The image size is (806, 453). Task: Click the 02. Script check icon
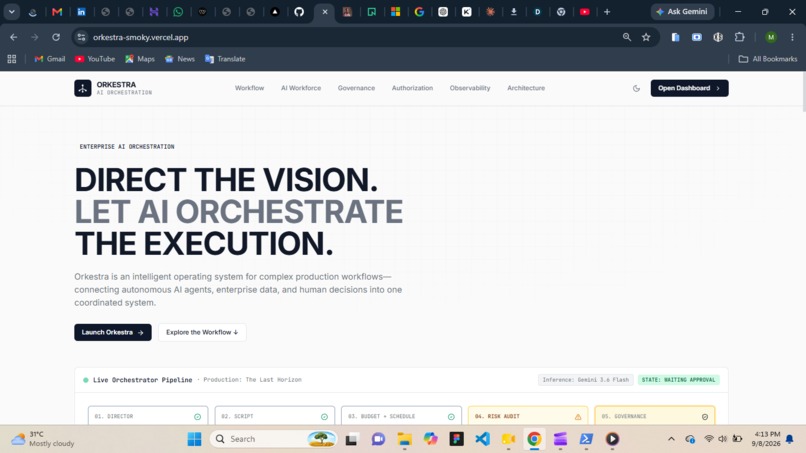[x=324, y=416]
